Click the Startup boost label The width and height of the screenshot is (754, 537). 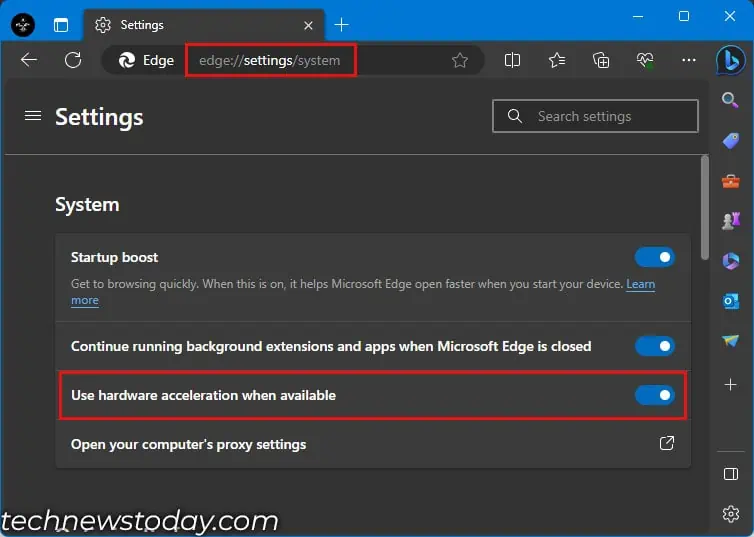point(114,258)
